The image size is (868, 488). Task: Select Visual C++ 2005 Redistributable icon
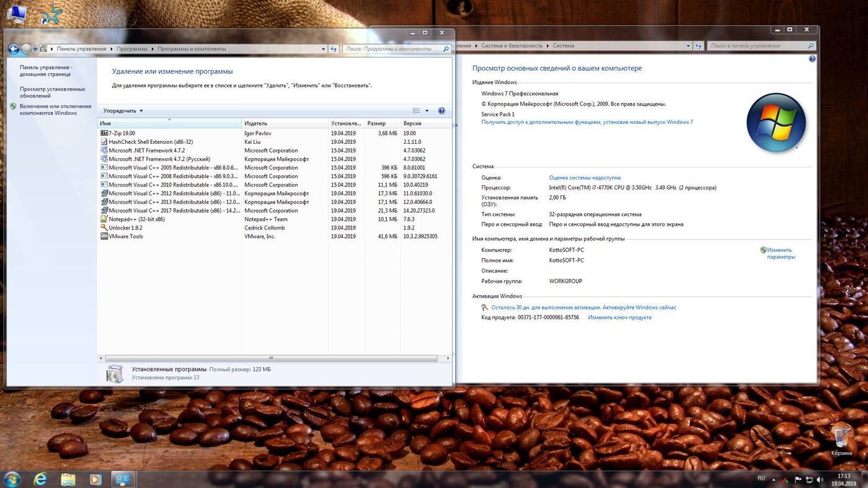pyautogui.click(x=104, y=167)
